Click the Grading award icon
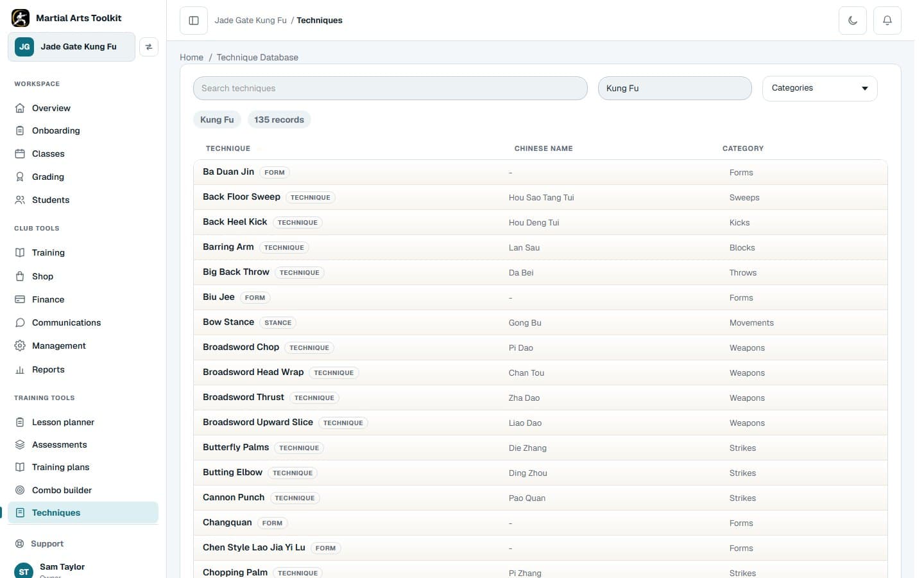This screenshot has width=924, height=578. click(x=20, y=177)
